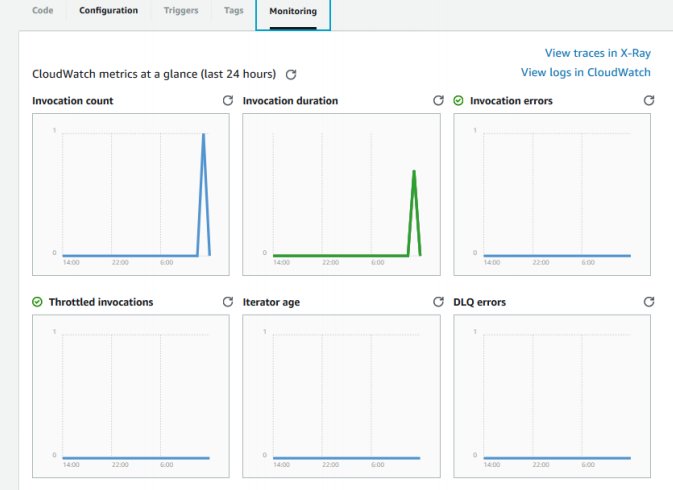Refresh the Invocation duration chart

click(438, 100)
